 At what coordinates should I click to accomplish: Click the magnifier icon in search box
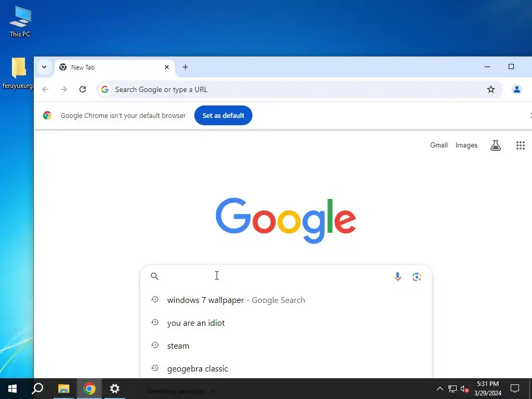[x=154, y=276]
